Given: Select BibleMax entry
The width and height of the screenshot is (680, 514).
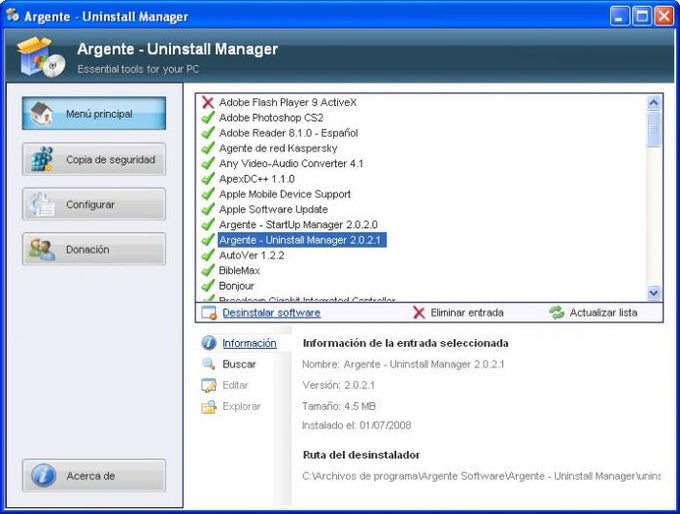Looking at the screenshot, I should click(239, 271).
